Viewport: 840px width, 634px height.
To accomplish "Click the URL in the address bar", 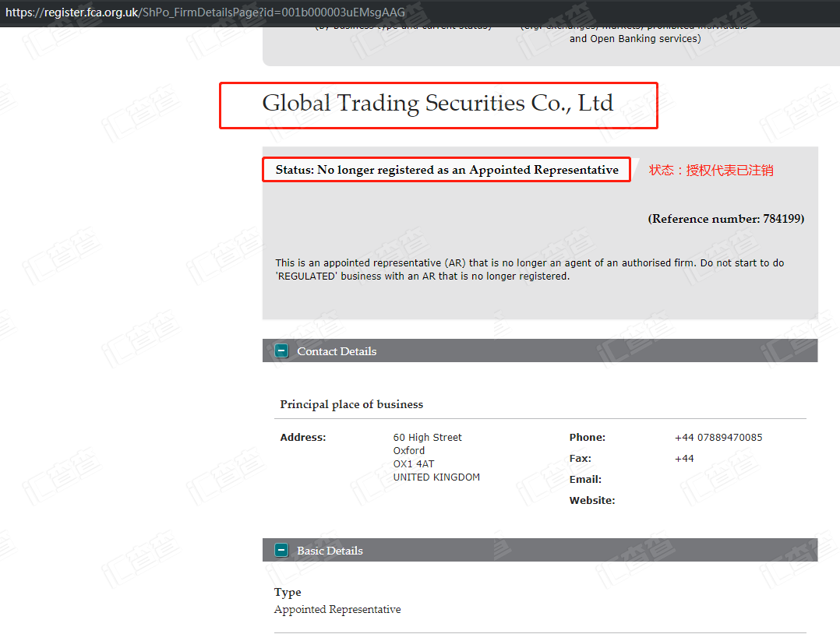I will coord(205,12).
